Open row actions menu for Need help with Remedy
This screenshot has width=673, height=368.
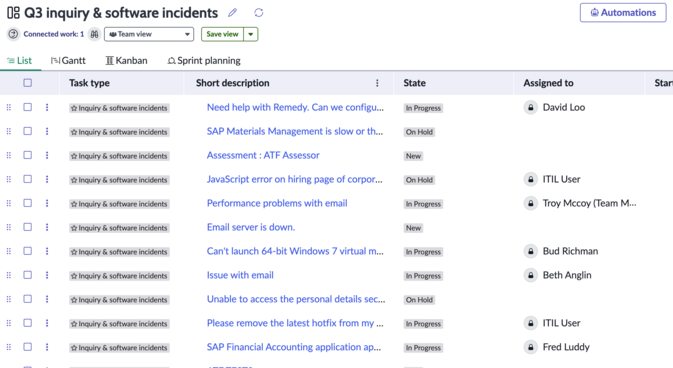click(x=47, y=107)
